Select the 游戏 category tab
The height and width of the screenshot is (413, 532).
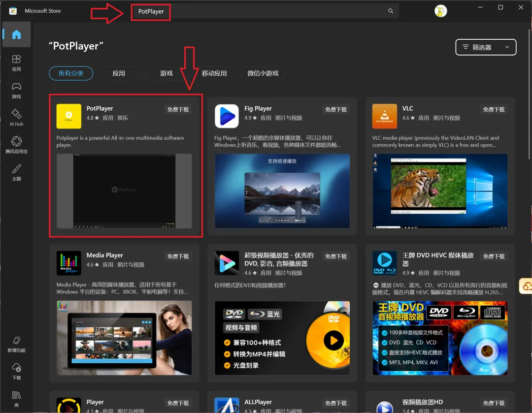point(166,73)
